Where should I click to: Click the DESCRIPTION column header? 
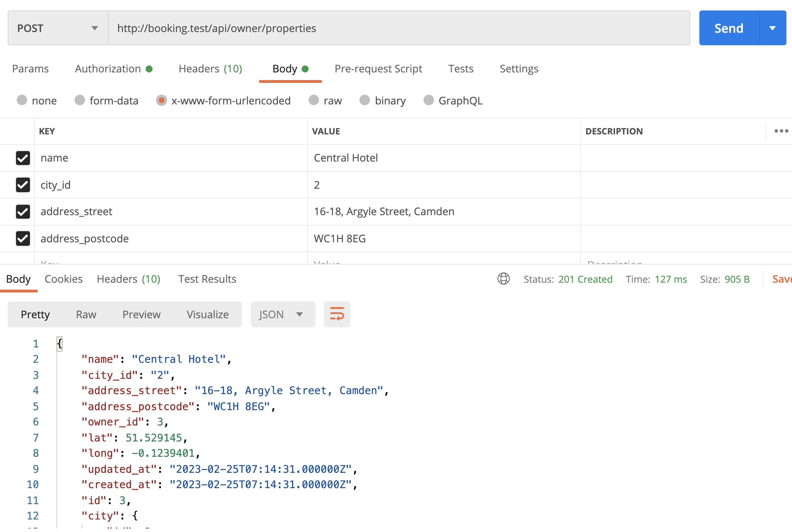pyautogui.click(x=614, y=131)
